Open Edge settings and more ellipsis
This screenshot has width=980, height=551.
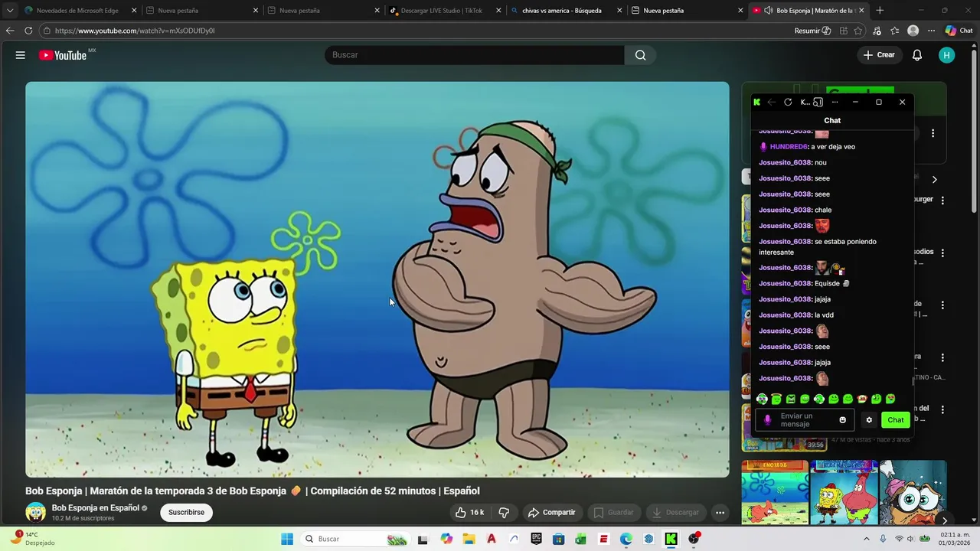(931, 31)
